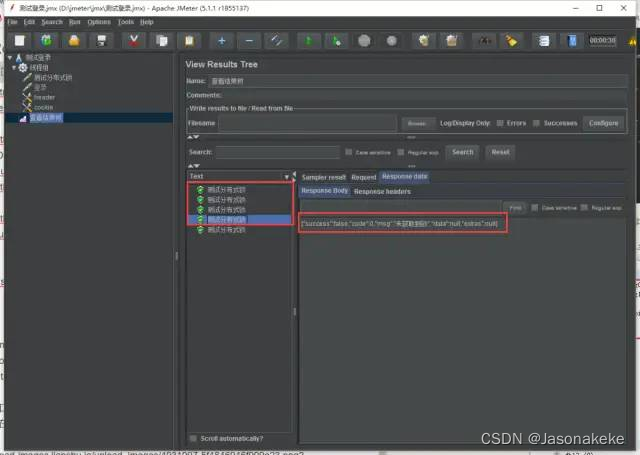Click the Clear results toolbar icon

point(424,40)
